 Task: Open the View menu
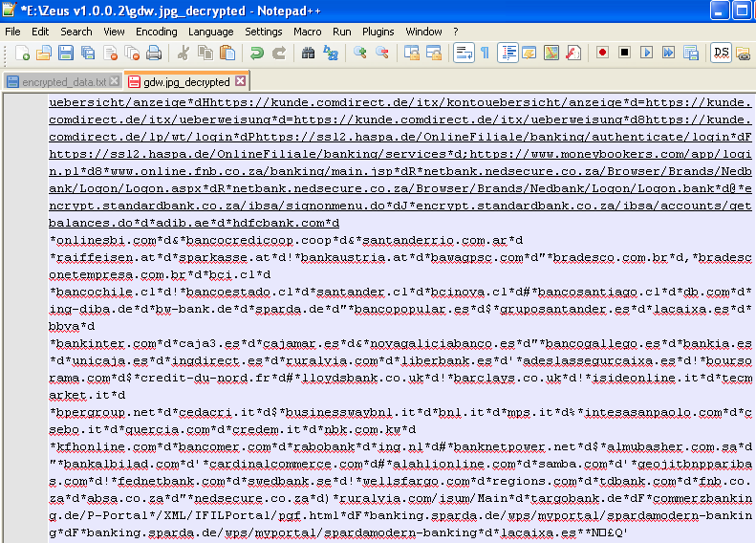(x=114, y=32)
